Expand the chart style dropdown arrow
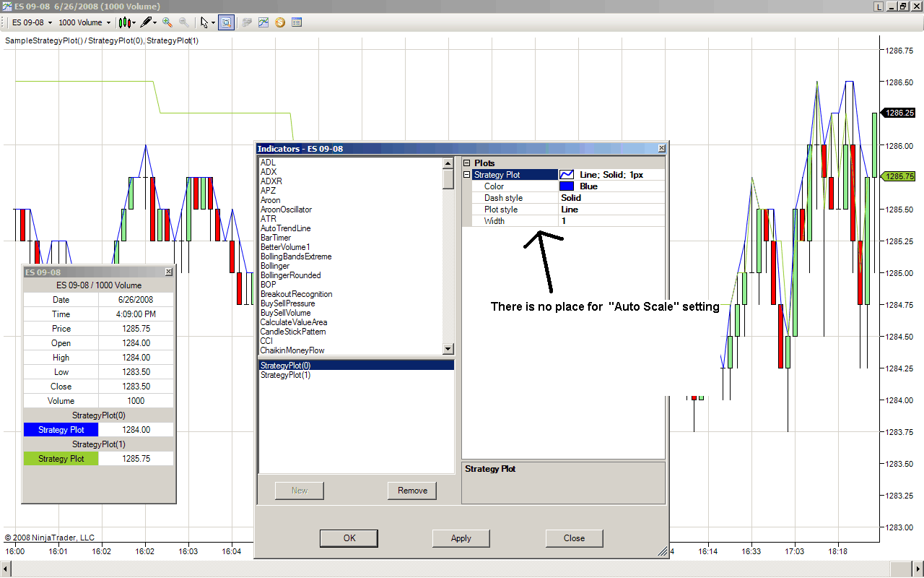924x578 pixels. point(134,23)
